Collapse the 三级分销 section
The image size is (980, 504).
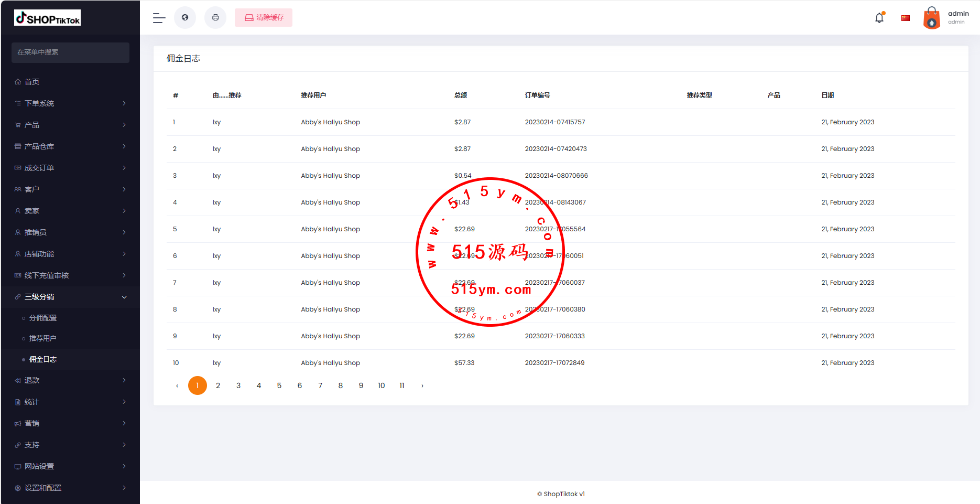pos(70,297)
